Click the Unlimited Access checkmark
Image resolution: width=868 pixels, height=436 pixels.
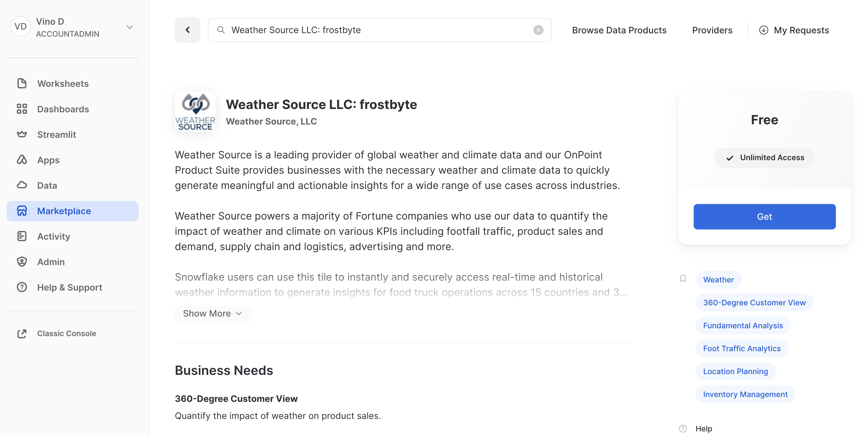[730, 158]
